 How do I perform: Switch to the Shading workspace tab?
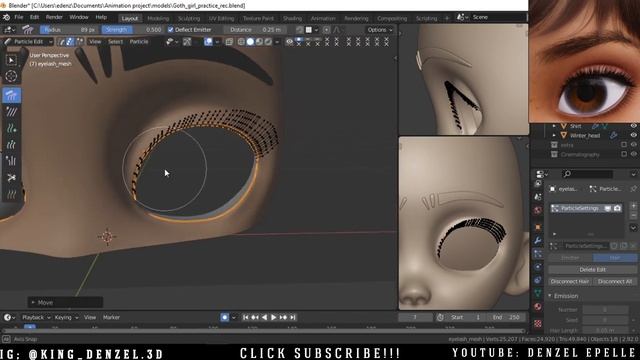tap(292, 18)
